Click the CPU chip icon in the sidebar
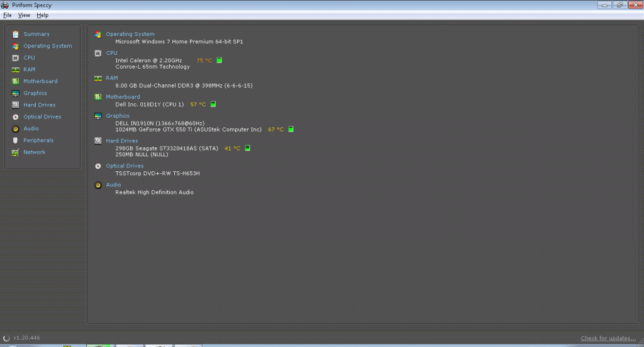 [16, 57]
